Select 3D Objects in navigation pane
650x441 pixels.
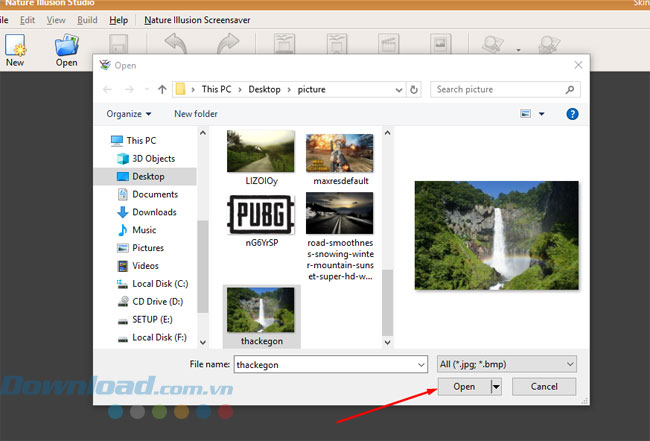(153, 158)
